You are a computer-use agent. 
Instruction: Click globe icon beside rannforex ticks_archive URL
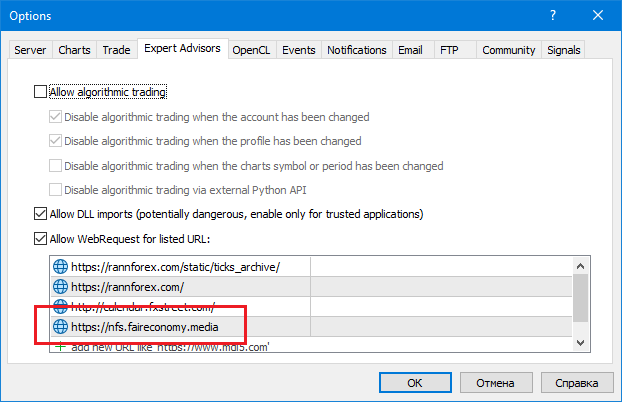[x=60, y=267]
